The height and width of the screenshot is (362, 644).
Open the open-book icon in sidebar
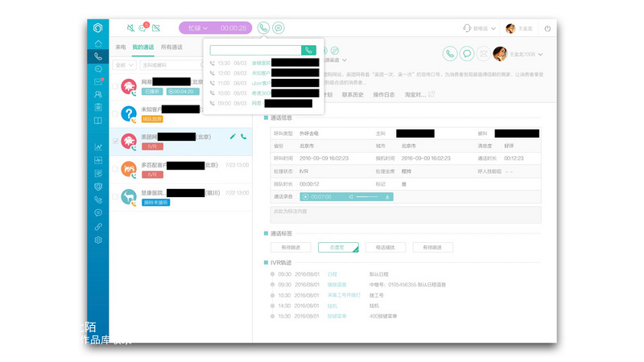pyautogui.click(x=97, y=120)
